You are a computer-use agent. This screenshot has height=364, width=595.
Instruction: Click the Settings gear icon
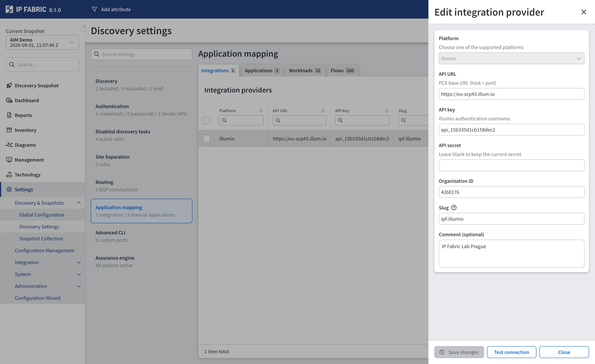click(9, 189)
